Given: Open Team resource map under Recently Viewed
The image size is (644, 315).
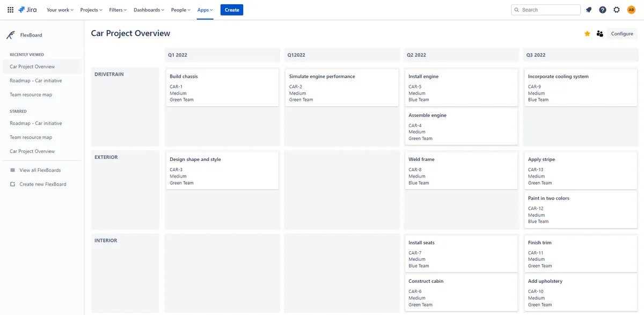Looking at the screenshot, I should (31, 94).
